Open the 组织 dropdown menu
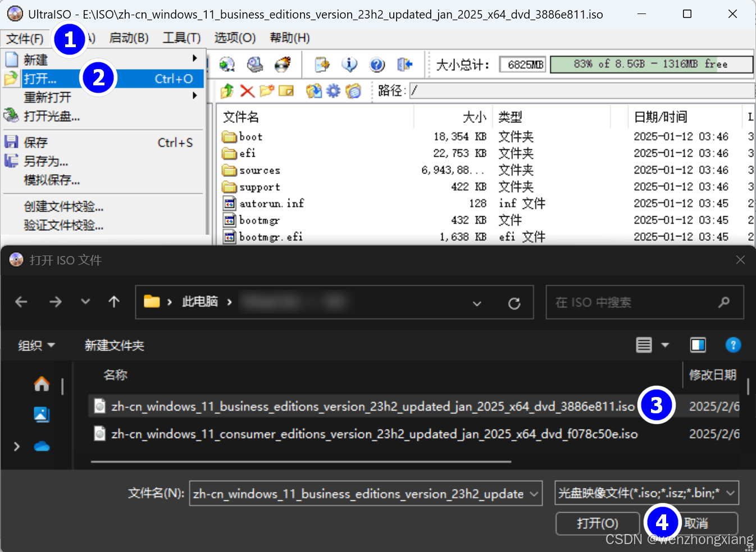This screenshot has width=756, height=552. (36, 345)
